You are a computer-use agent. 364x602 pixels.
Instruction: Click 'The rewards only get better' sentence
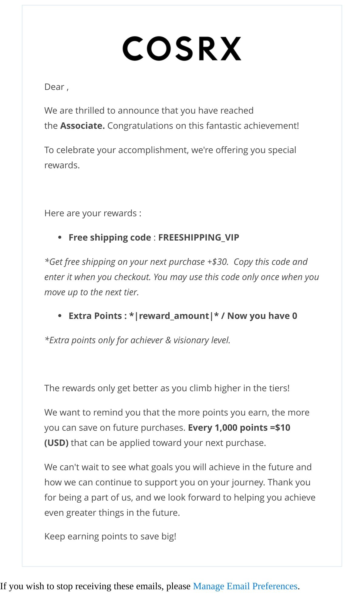tap(167, 388)
